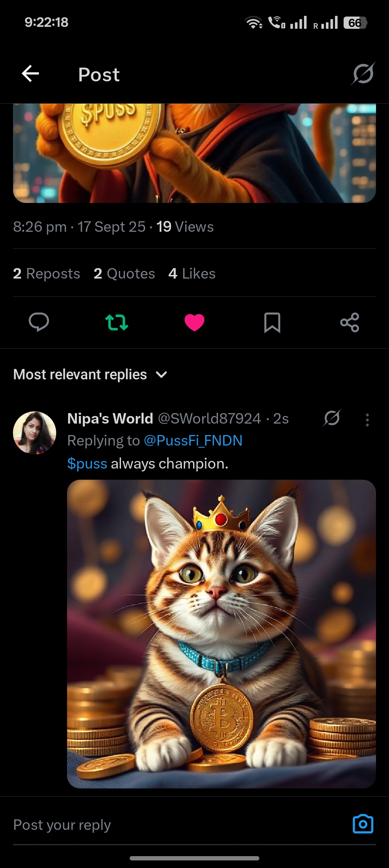
Task: View the 4 Likes list
Action: click(192, 273)
